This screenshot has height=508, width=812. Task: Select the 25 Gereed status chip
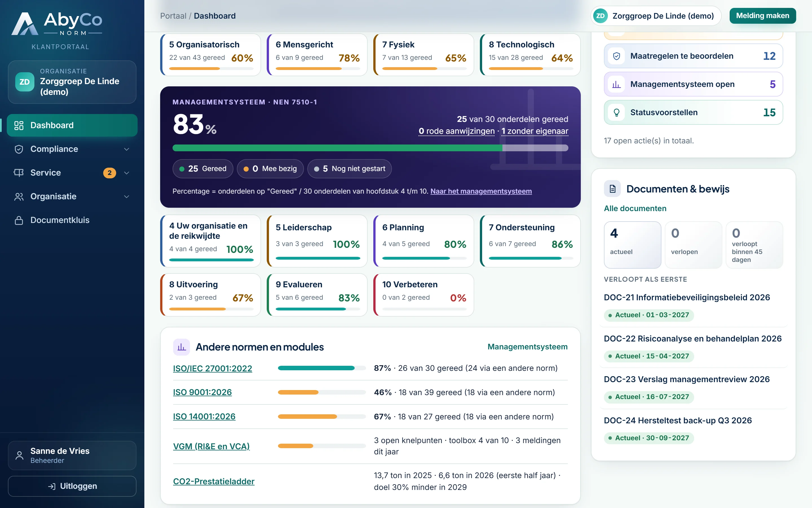coord(203,169)
